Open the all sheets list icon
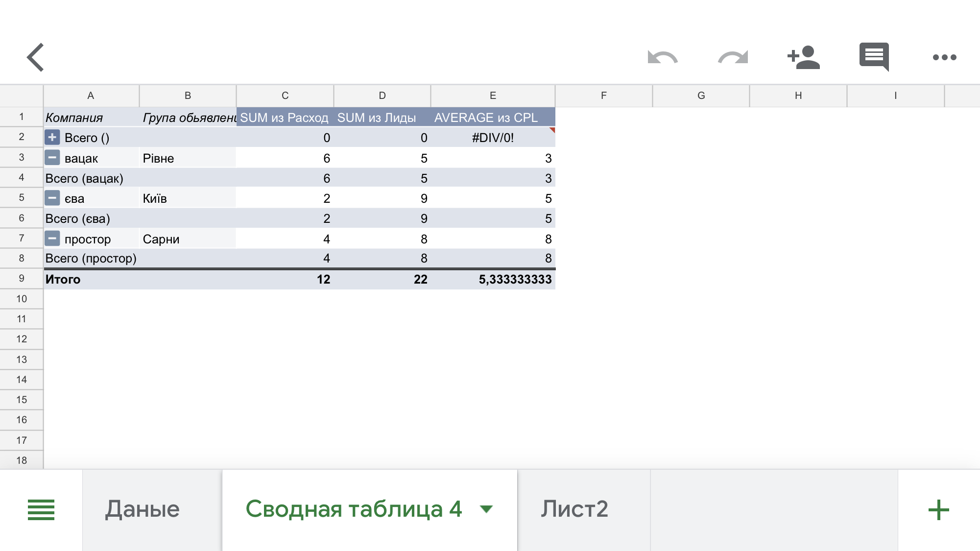Screen dimensions: 980x551 pos(41,509)
